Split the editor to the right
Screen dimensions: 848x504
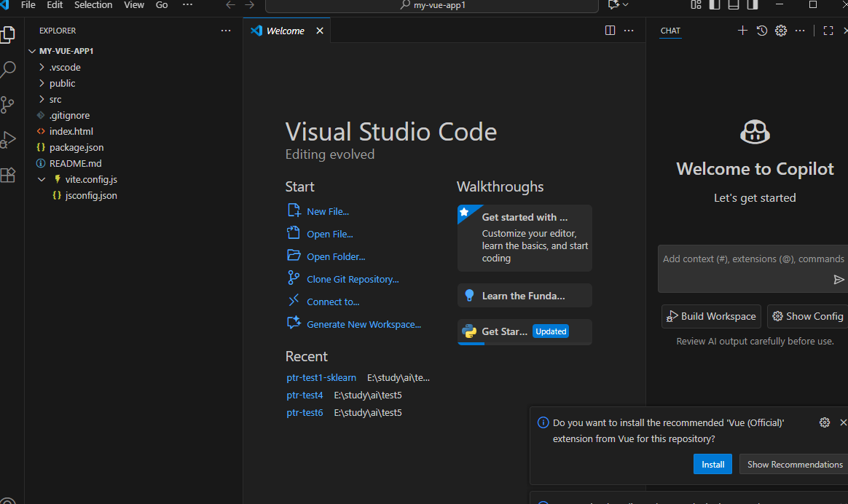coord(610,31)
